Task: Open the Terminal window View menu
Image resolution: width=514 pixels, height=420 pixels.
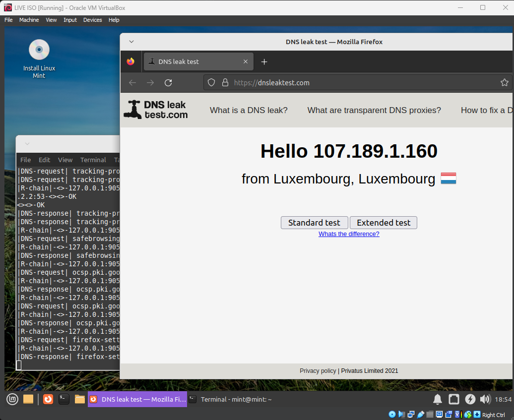Action: pyautogui.click(x=65, y=160)
